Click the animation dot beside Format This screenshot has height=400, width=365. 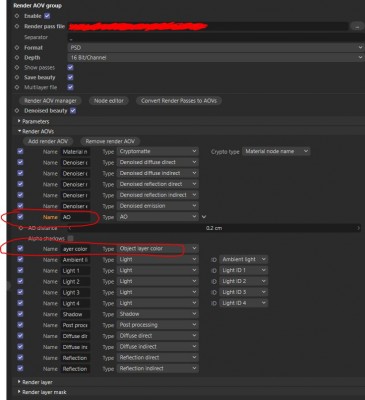(17, 48)
